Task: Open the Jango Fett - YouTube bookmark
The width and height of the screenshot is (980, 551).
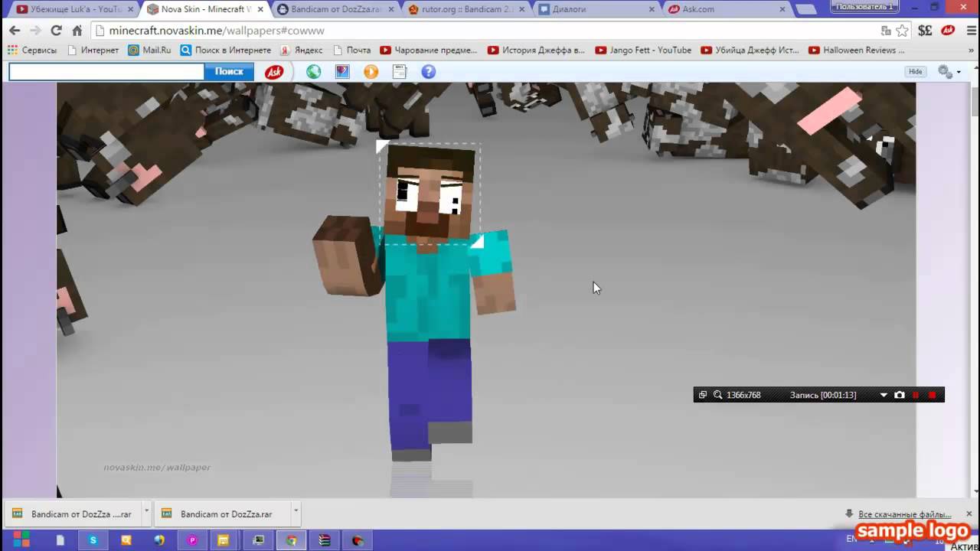Action: 643,50
